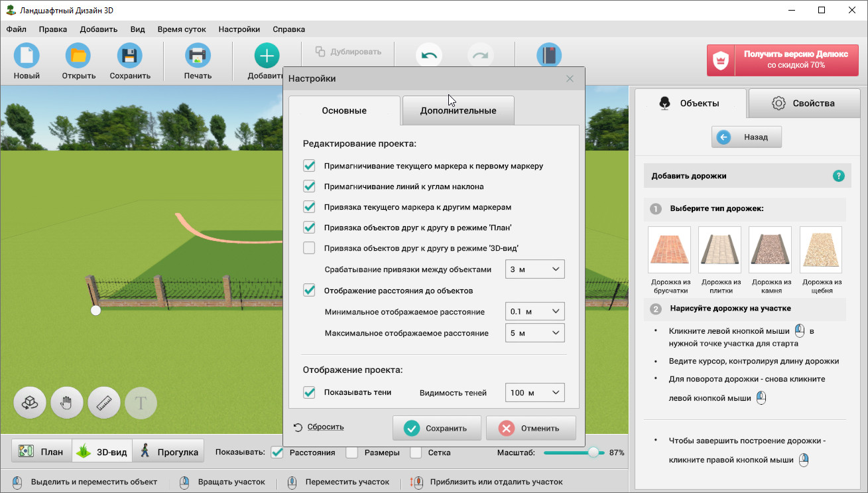Uncheck 'Показывать тени' checkbox
This screenshot has height=493, width=868.
[x=309, y=392]
